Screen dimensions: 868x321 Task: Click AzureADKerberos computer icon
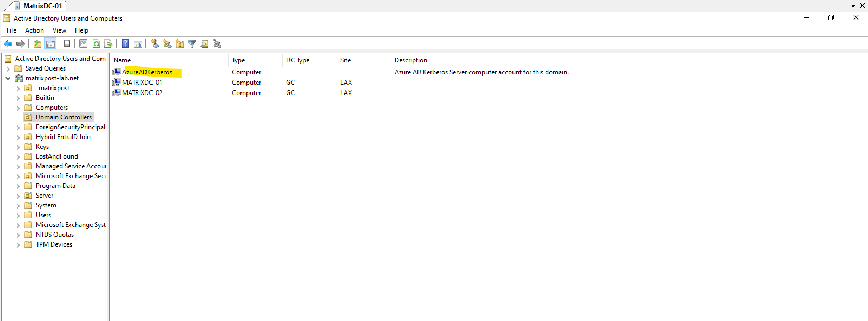pos(116,72)
